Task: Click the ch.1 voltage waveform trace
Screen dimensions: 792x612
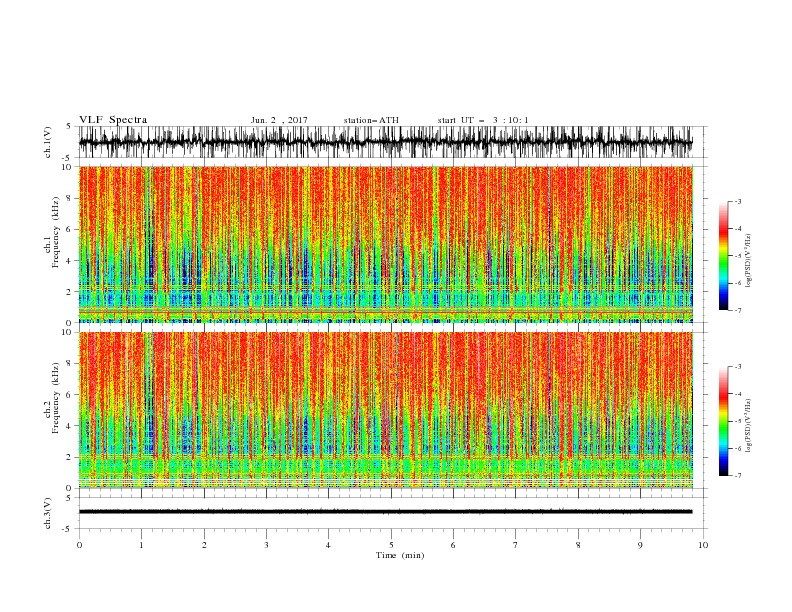Action: pos(385,142)
